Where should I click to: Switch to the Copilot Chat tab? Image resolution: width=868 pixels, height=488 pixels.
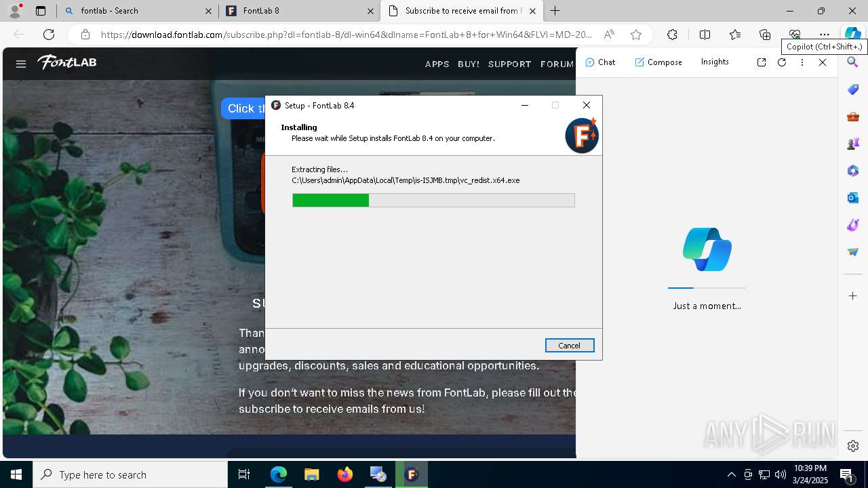tap(600, 62)
